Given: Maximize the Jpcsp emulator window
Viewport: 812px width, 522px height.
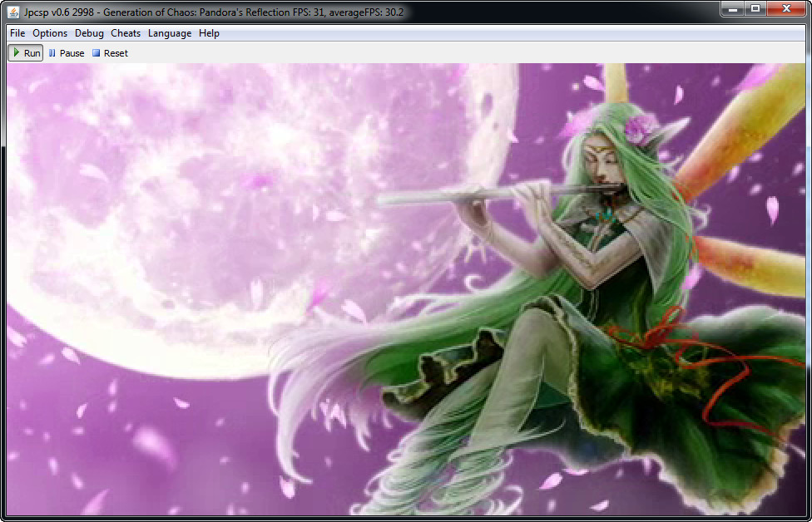Looking at the screenshot, I should (755, 9).
